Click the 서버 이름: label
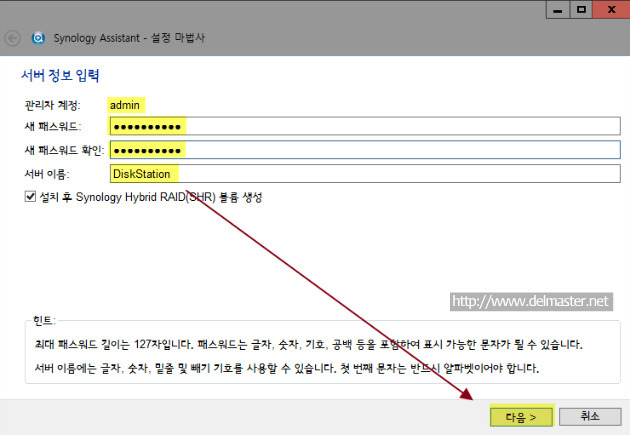The width and height of the screenshot is (630, 435). click(x=47, y=174)
